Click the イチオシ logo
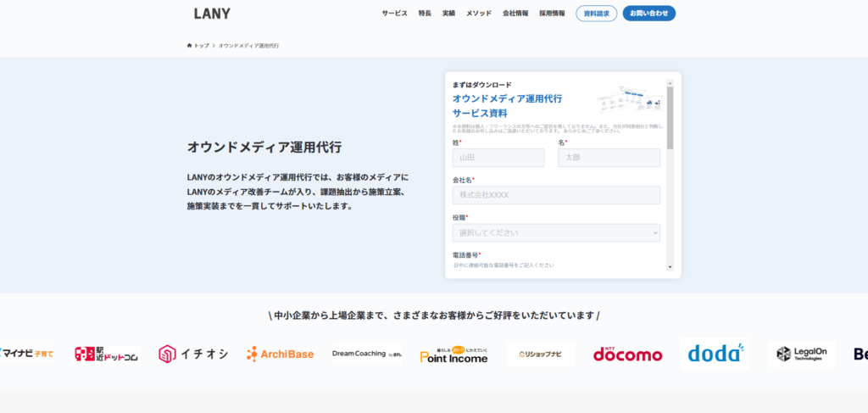Screen dimensions: 868x413 [x=192, y=354]
